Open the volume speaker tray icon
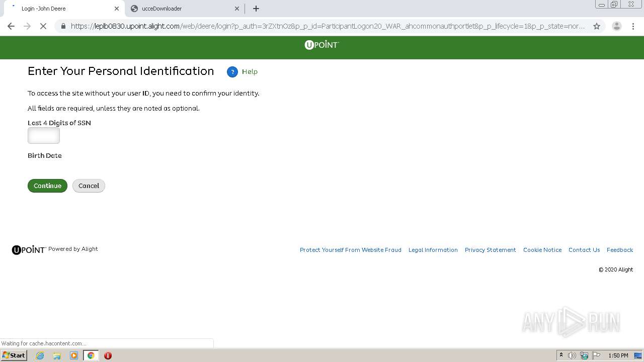This screenshot has width=644, height=362. pos(572,355)
